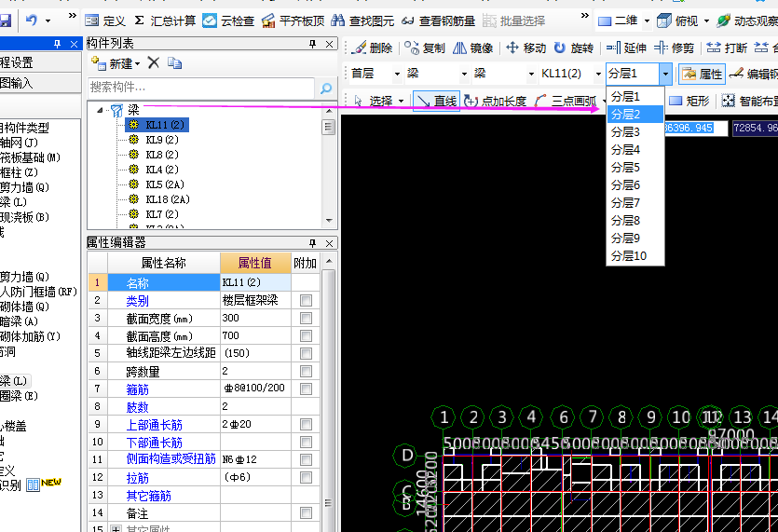The image size is (778, 532).
Task: Toggle the 分层1 layer dropdown arrow
Action: [666, 74]
